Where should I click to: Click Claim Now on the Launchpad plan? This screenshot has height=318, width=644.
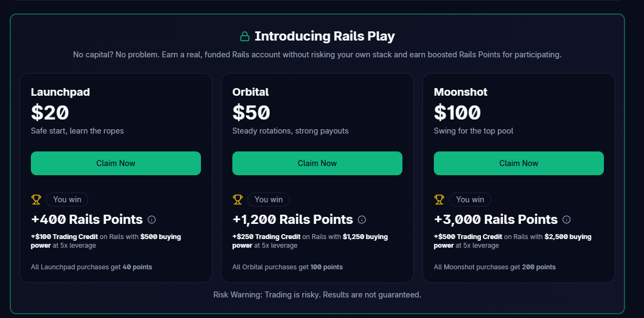pos(116,163)
